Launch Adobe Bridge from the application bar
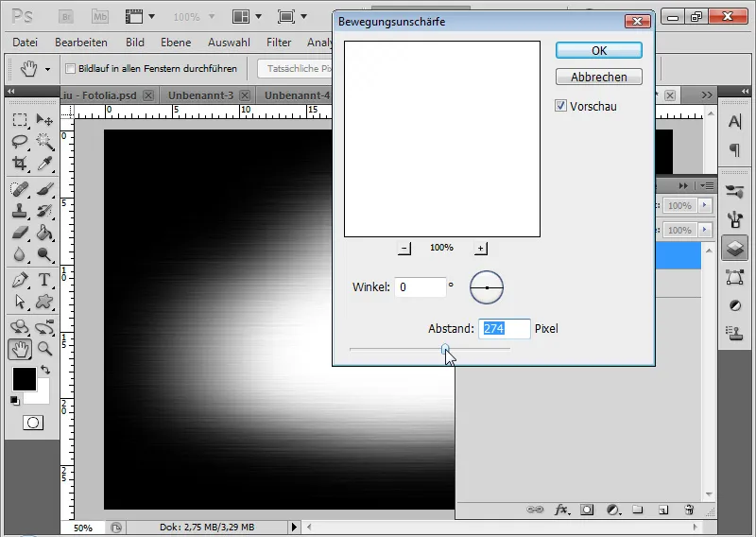The image size is (756, 537). coord(65,17)
